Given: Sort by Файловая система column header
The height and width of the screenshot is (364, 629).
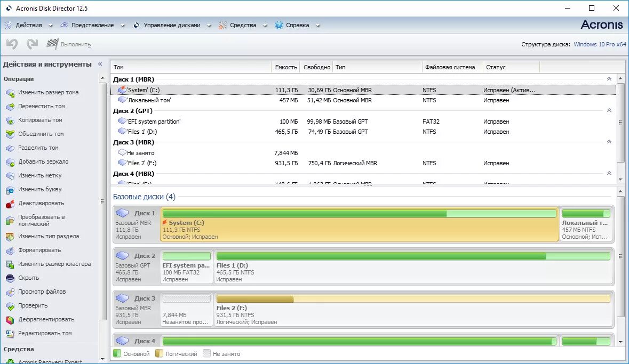Looking at the screenshot, I should click(452, 67).
